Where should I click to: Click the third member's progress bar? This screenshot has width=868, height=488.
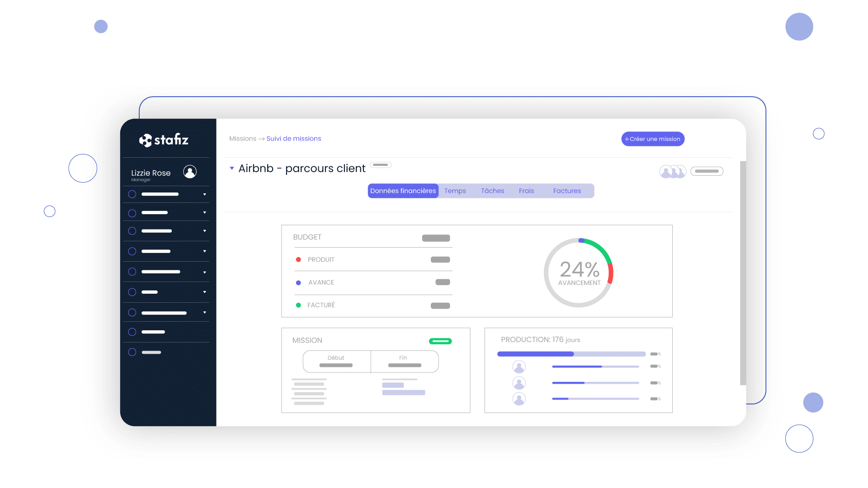click(x=595, y=399)
